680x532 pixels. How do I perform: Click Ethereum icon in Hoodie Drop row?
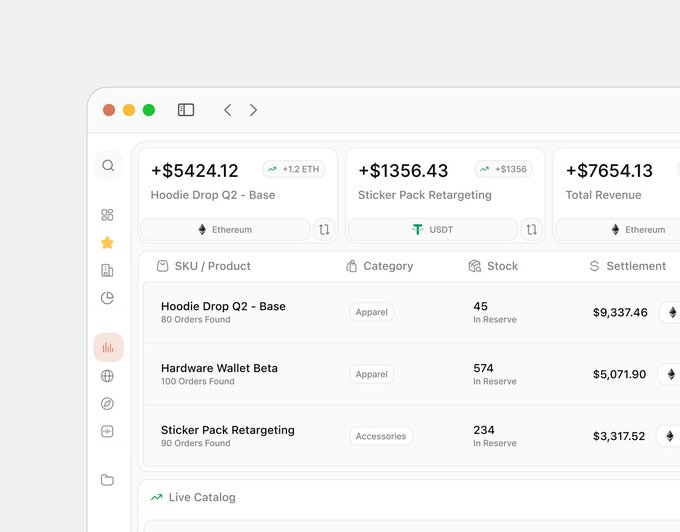[x=672, y=312]
